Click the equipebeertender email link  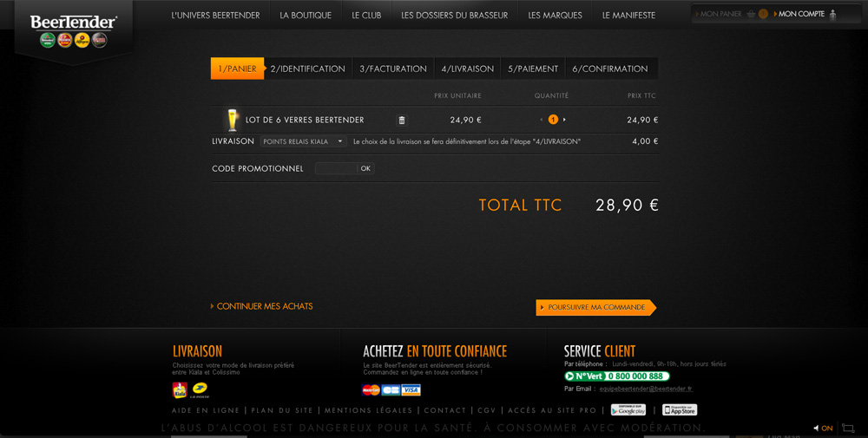click(646, 389)
